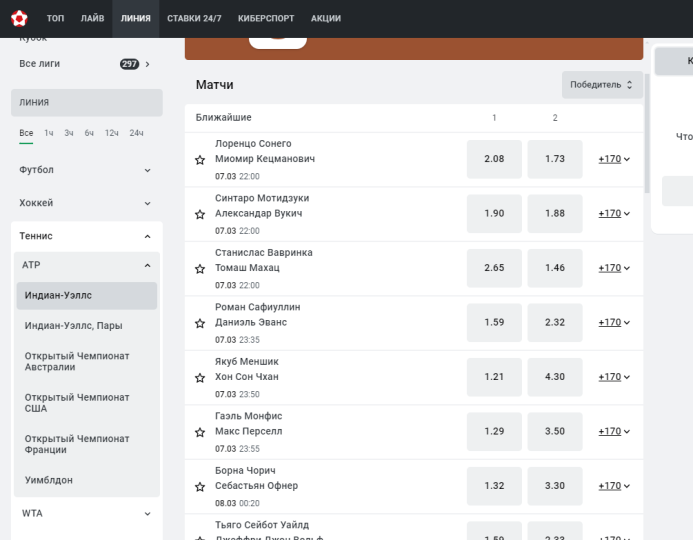Viewport: 693px width, 540px height.
Task: Select Индиан-Уэллс tournament
Action: pos(87,296)
